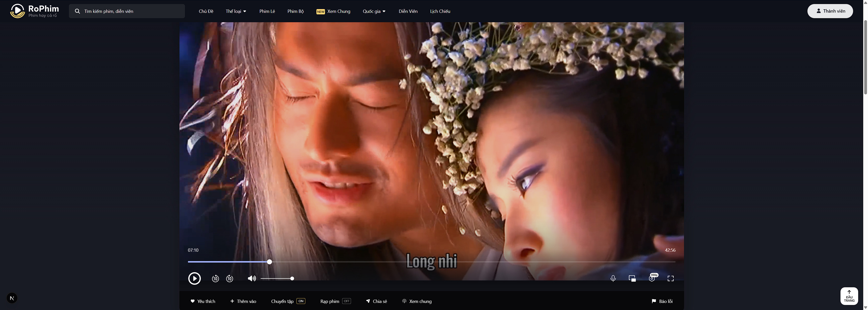This screenshot has height=310, width=868.
Task: Skip forward 10 seconds
Action: pyautogui.click(x=229, y=278)
